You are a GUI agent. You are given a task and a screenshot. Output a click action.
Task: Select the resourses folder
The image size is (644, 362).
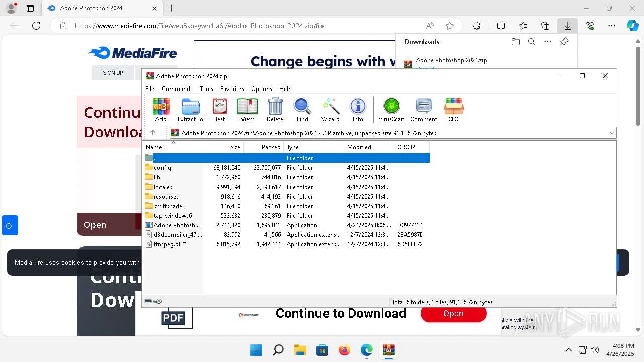287,196
